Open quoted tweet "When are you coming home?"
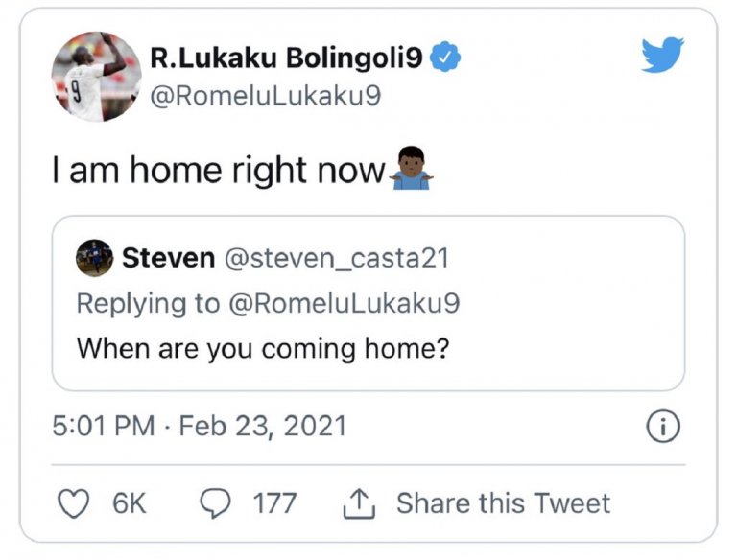This screenshot has height=560, width=737. tap(263, 347)
